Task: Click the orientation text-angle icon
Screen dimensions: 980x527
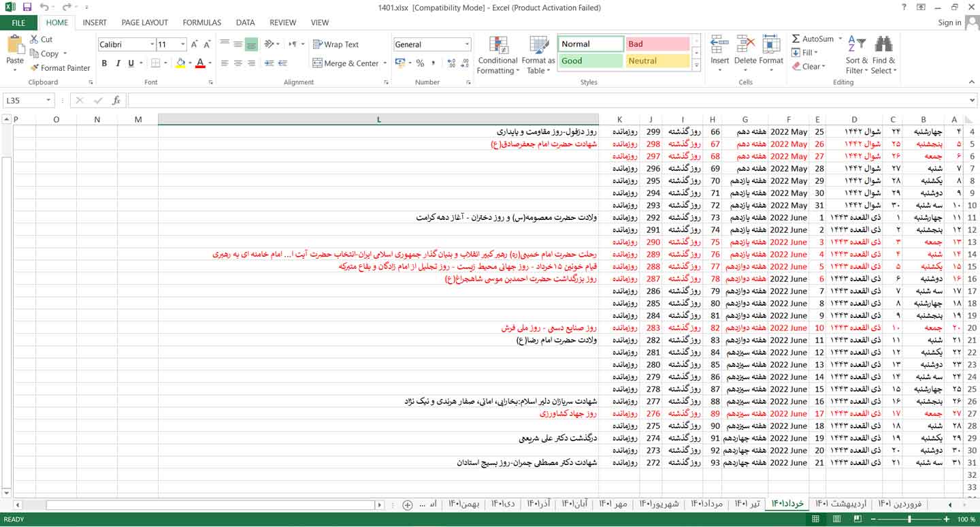Action: [x=269, y=44]
